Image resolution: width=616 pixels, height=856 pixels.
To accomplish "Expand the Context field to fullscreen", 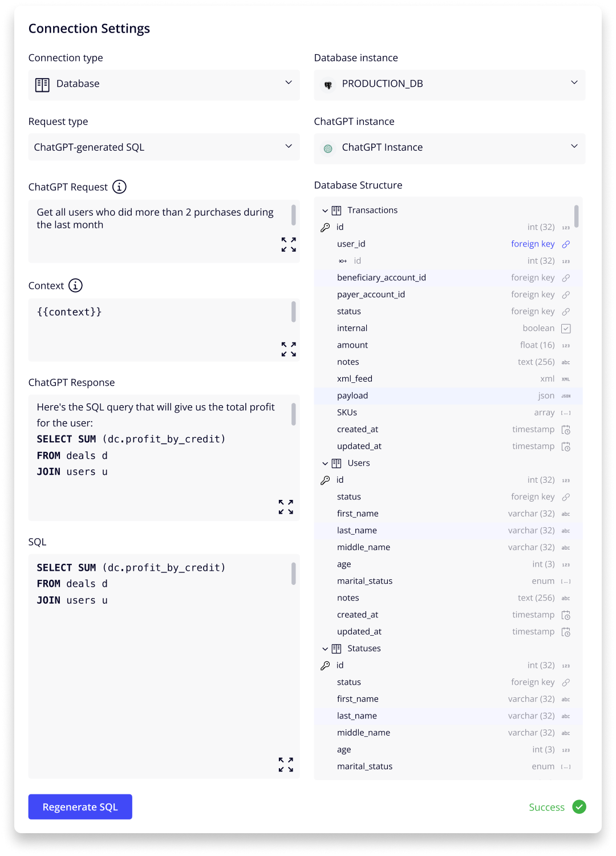I will [x=289, y=349].
